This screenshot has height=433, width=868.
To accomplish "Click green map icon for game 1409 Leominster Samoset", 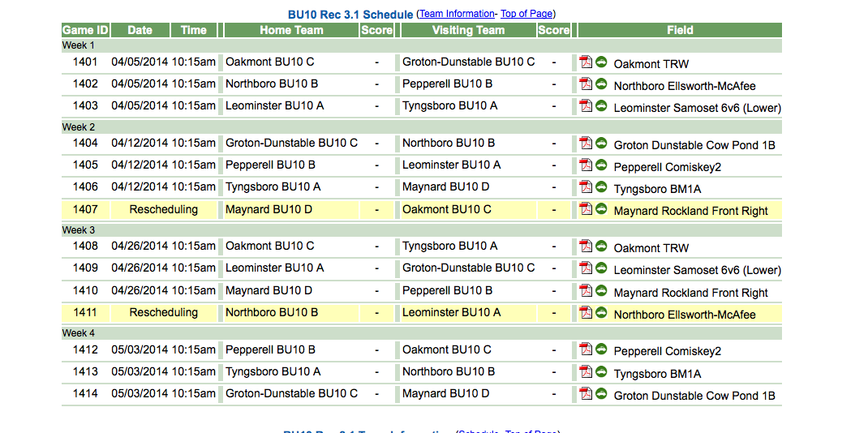I will [601, 268].
